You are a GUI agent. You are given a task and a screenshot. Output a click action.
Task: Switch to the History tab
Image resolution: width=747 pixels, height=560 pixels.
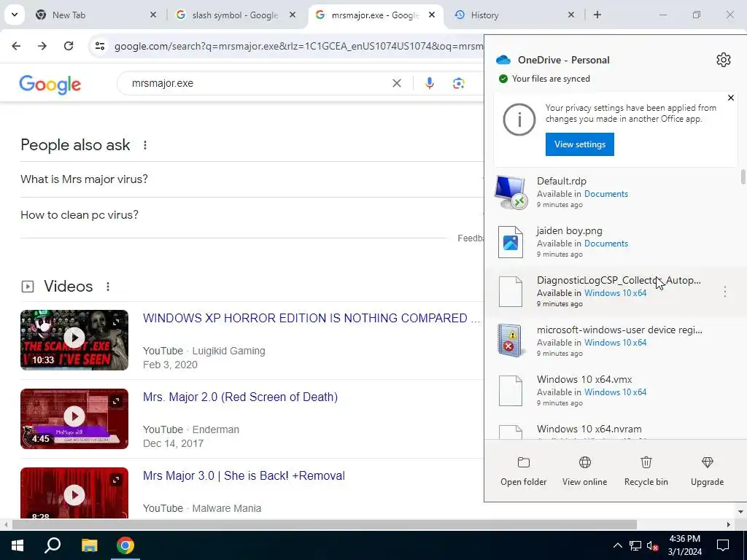click(514, 15)
